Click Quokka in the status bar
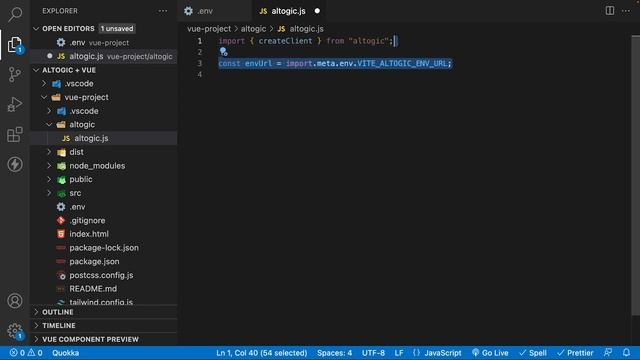 click(x=65, y=353)
